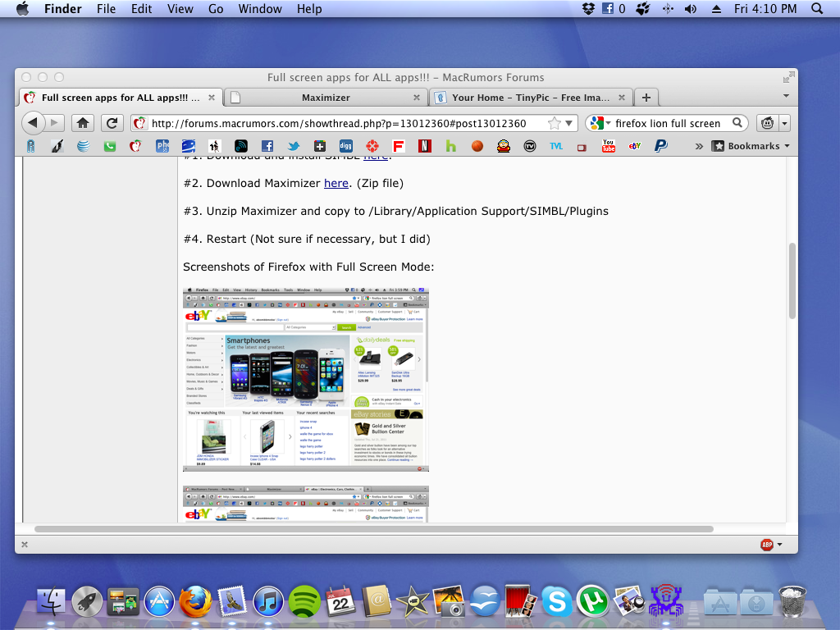Viewport: 840px width, 630px height.
Task: Open uTorrent from the Dock
Action: point(592,601)
